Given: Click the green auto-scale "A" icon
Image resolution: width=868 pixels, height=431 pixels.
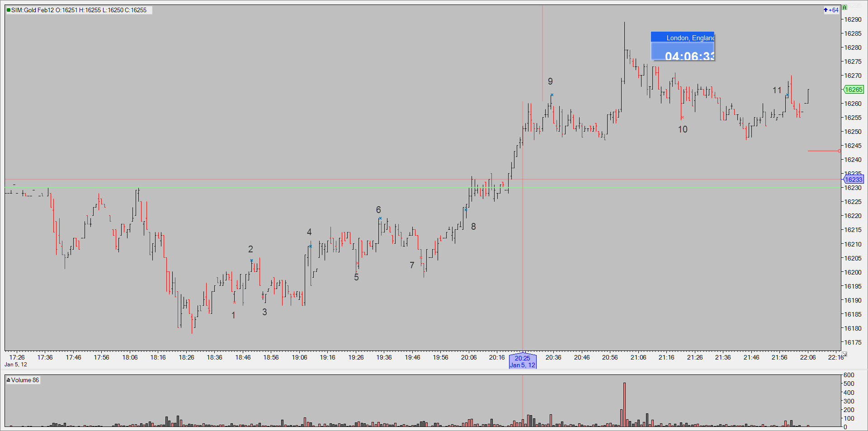Looking at the screenshot, I should [844, 8].
